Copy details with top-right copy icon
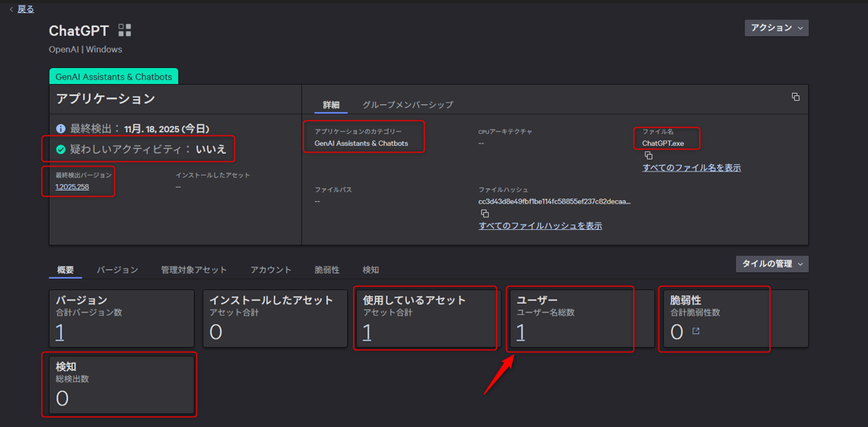The width and height of the screenshot is (868, 427). (x=796, y=97)
